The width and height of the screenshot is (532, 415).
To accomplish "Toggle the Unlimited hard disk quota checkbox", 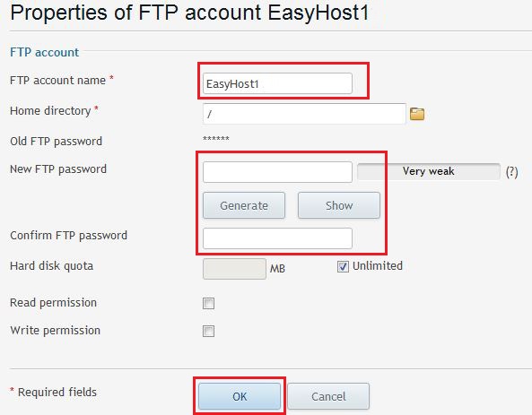I will [x=343, y=266].
